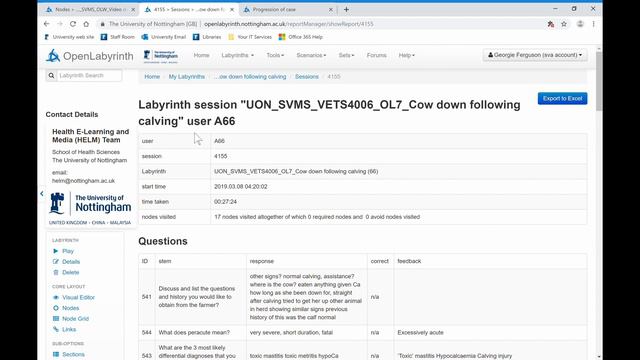This screenshot has width=640, height=360.
Task: Open the Staff Room bookmark
Action: click(x=118, y=37)
